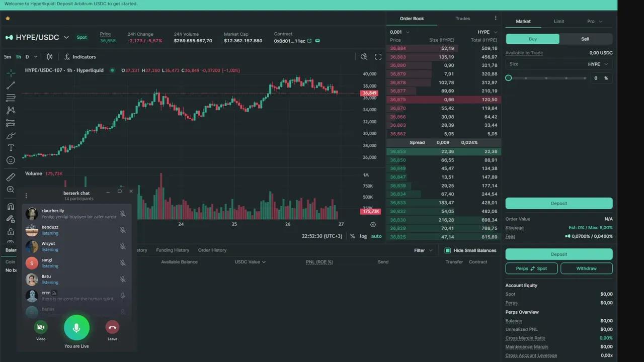The height and width of the screenshot is (362, 644).
Task: Select the Buy side
Action: (532, 39)
